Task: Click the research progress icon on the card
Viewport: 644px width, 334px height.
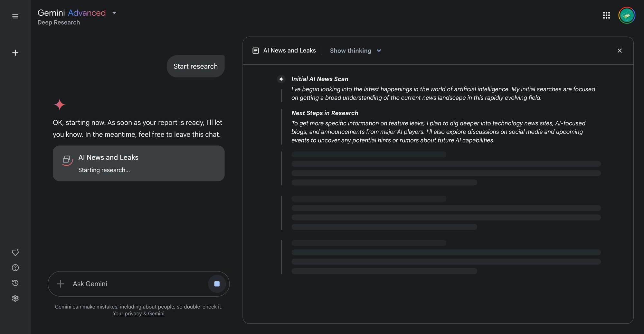Action: [67, 160]
